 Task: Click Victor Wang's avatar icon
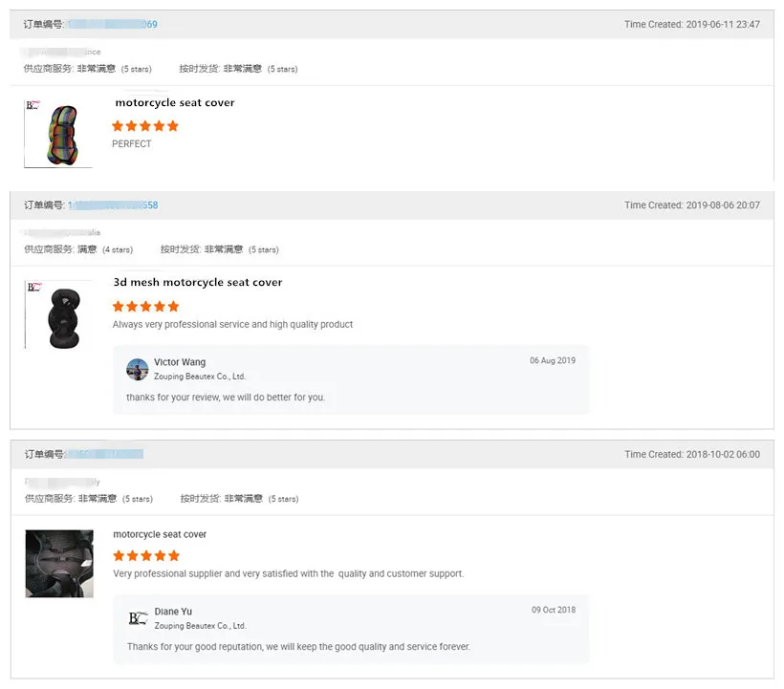(138, 369)
